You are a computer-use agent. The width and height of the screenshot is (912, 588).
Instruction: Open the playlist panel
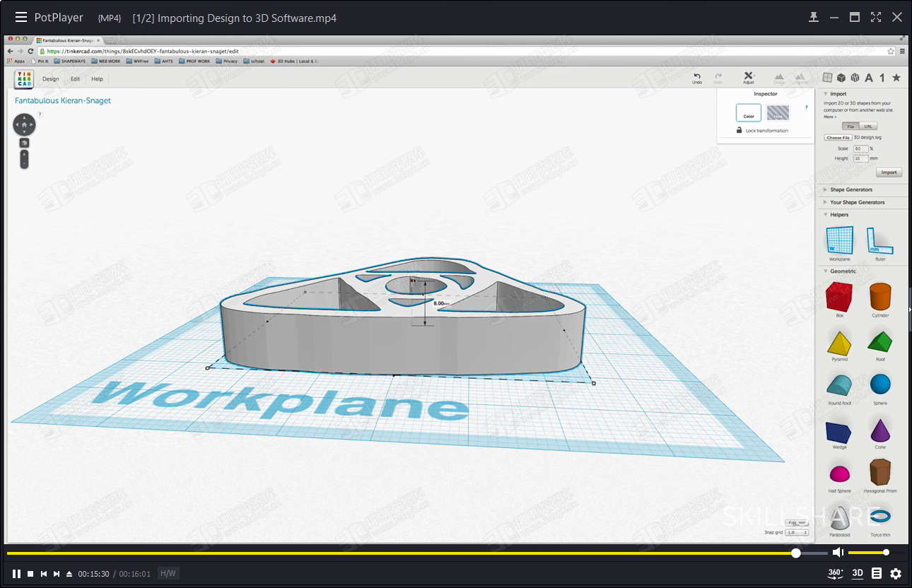click(877, 574)
